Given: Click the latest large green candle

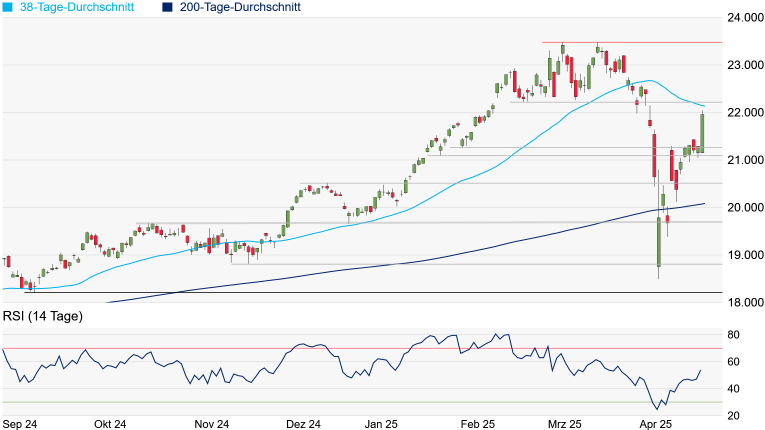Looking at the screenshot, I should pyautogui.click(x=703, y=132).
